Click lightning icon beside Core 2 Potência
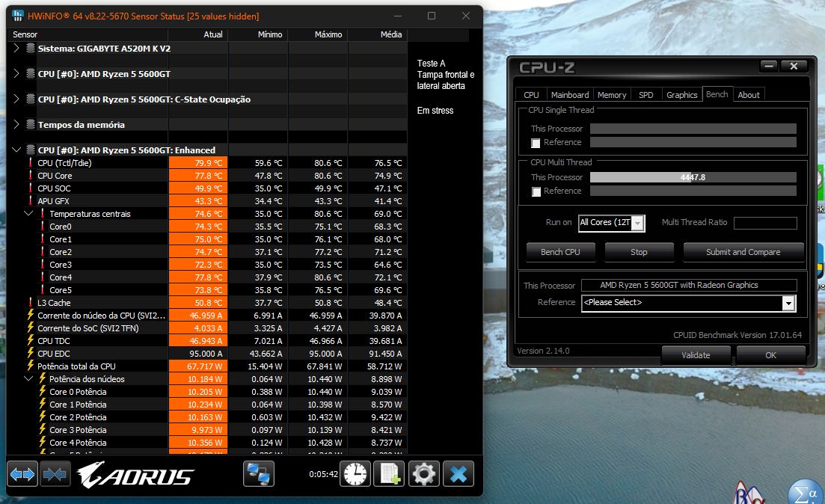The width and height of the screenshot is (825, 504). coord(43,417)
